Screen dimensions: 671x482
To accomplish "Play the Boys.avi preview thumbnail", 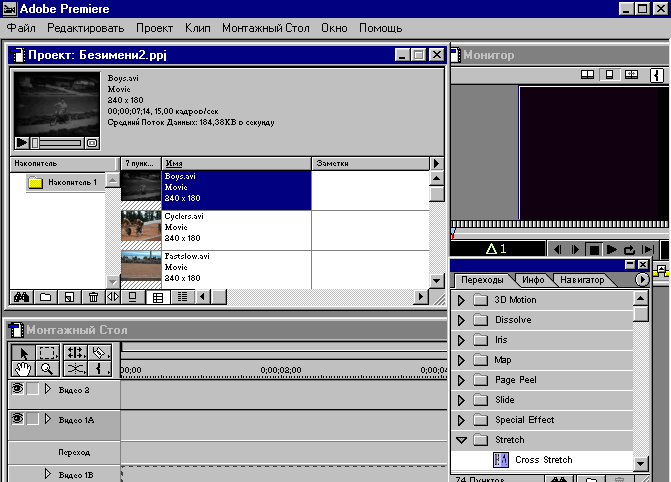I will point(21,143).
